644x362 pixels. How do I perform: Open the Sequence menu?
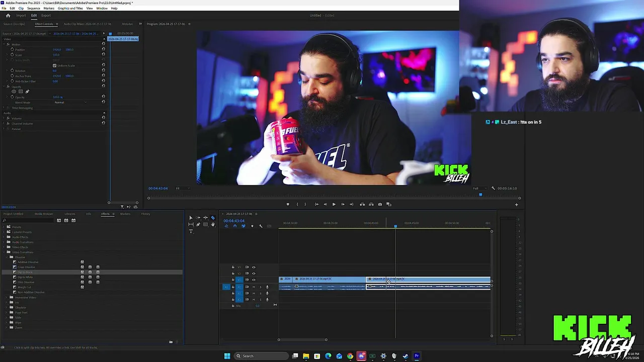pos(33,9)
